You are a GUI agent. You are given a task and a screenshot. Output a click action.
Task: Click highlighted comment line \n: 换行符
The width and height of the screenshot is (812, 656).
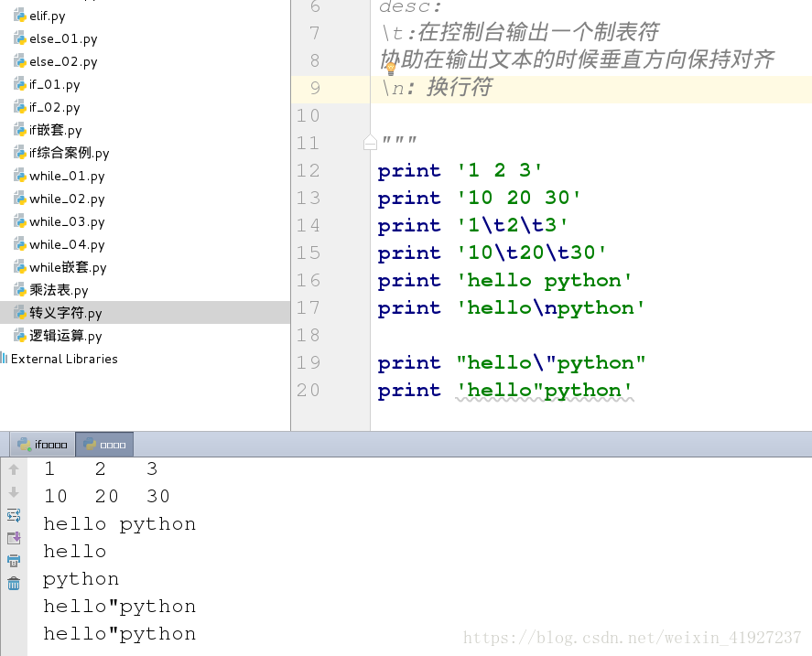437,87
